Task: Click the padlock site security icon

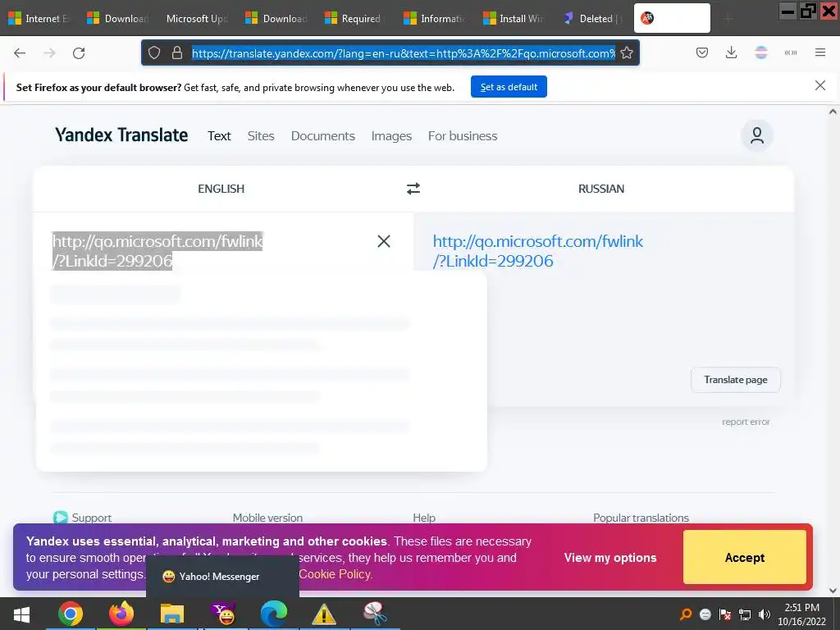Action: [x=177, y=53]
